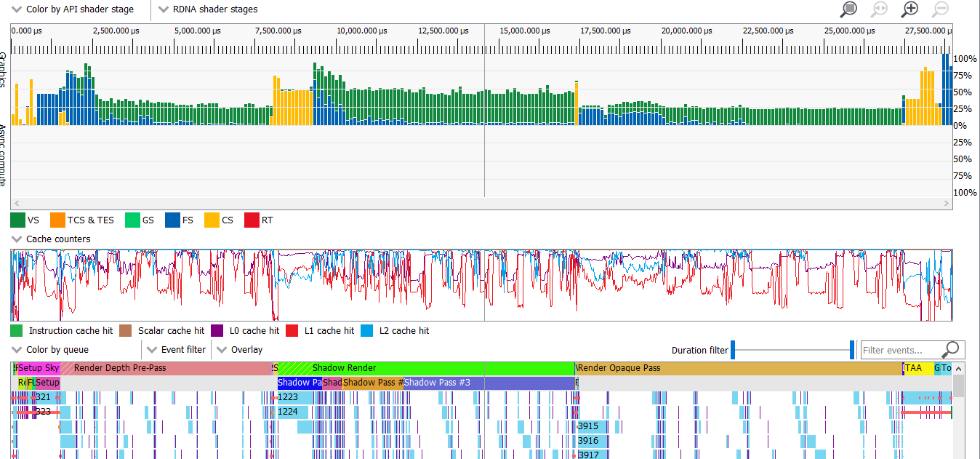Viewport: 980px width, 459px height.
Task: Click the 15,000.000 µs ruler label
Action: (x=525, y=31)
